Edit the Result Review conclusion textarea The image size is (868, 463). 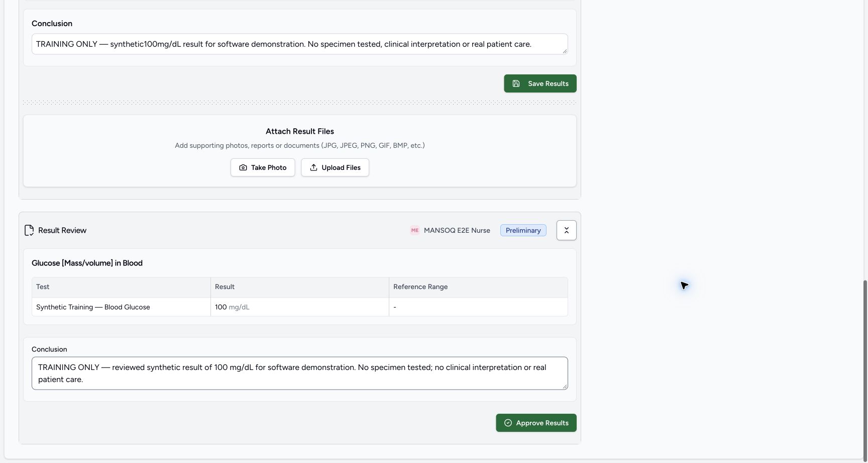pyautogui.click(x=300, y=374)
